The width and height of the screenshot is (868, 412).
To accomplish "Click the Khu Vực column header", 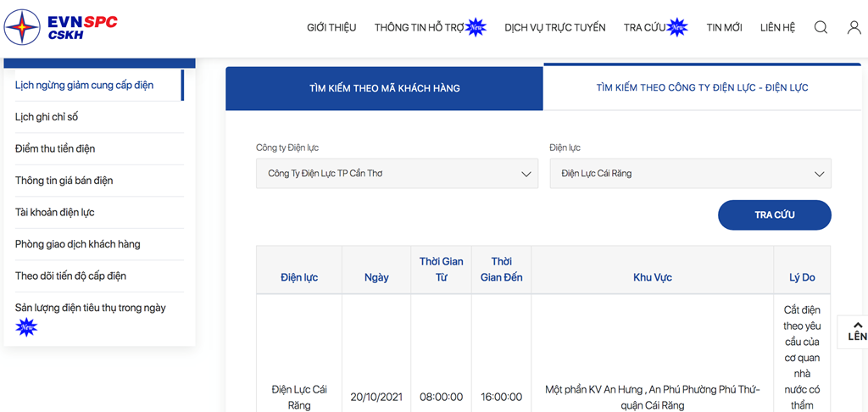I will click(653, 277).
